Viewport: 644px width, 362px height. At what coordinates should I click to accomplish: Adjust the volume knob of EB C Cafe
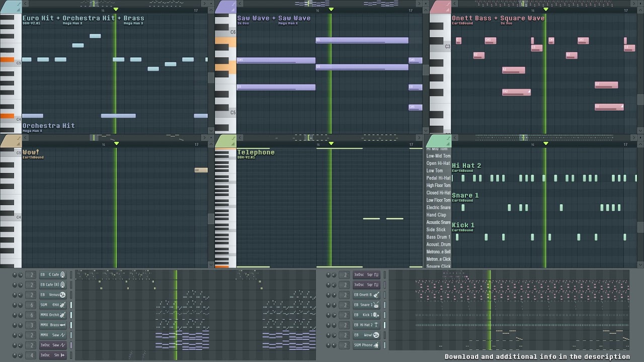(x=20, y=275)
